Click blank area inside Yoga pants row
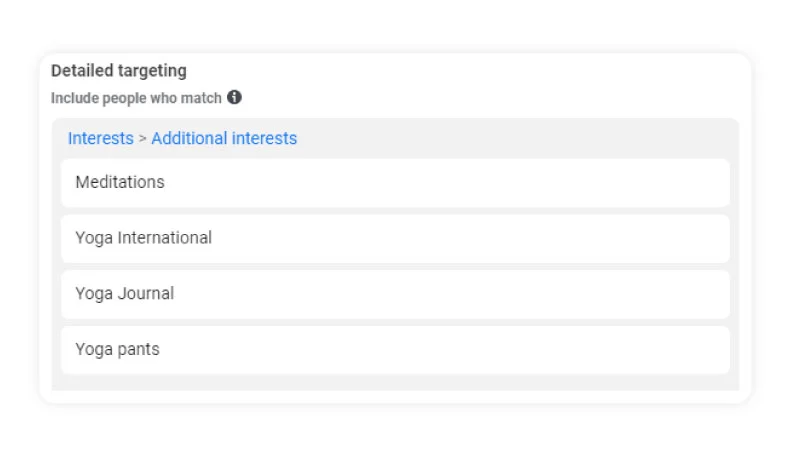 [444, 350]
